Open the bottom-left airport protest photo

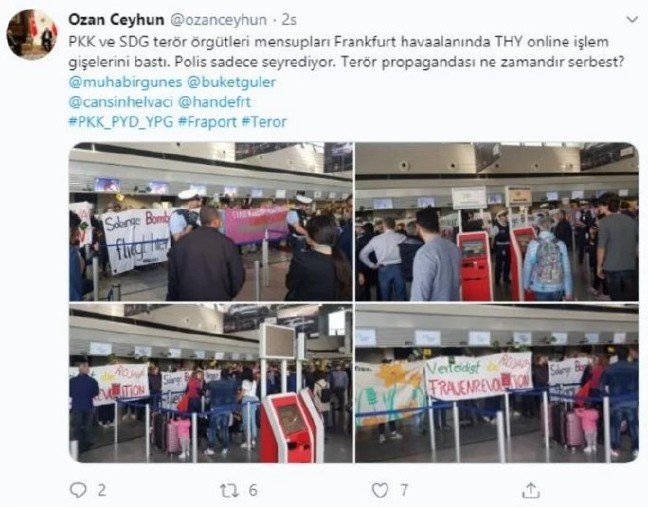tap(211, 383)
